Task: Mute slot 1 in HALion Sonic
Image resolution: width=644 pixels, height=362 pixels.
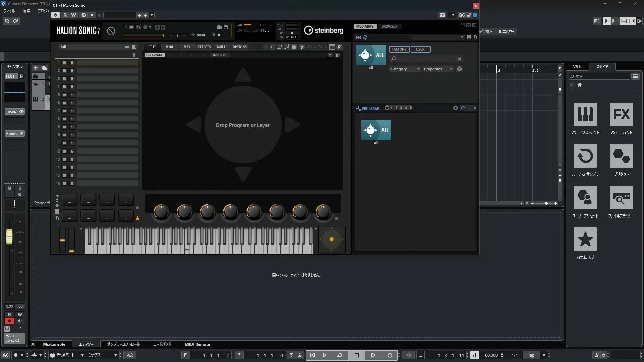Action: pos(64,63)
